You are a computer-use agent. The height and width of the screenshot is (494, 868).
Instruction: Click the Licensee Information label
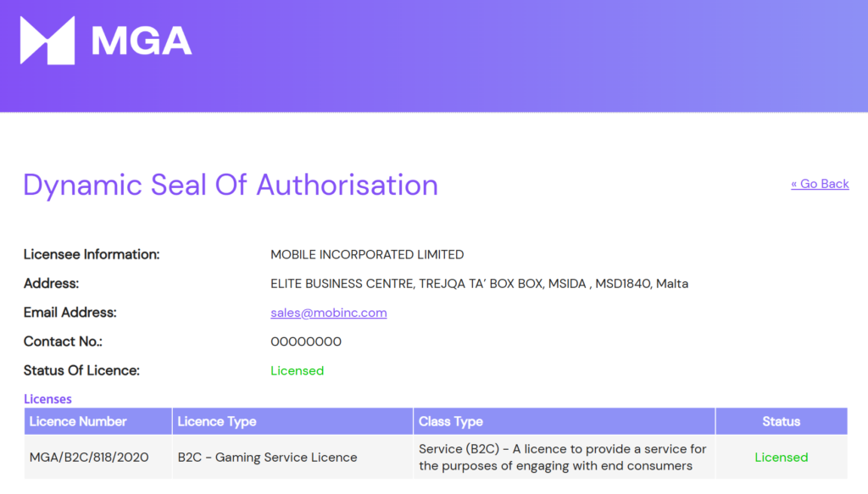[x=92, y=254]
